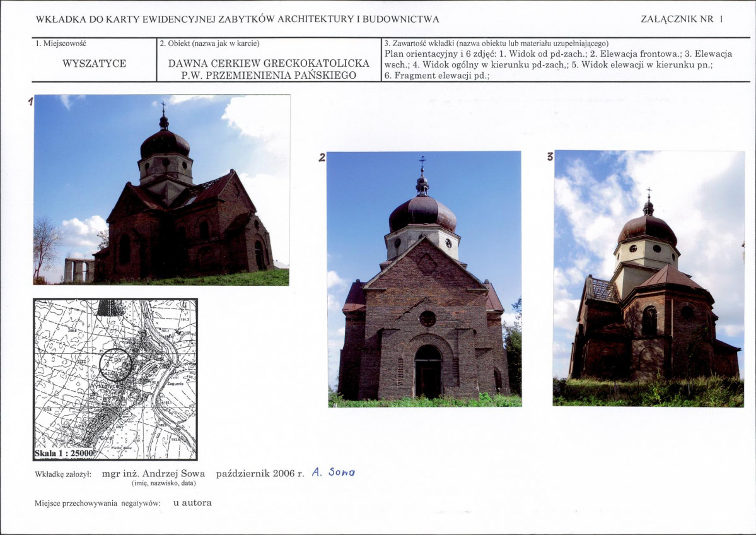Click the 'Skala 1 : 25000' map label
756x535 pixels.
pos(64,453)
